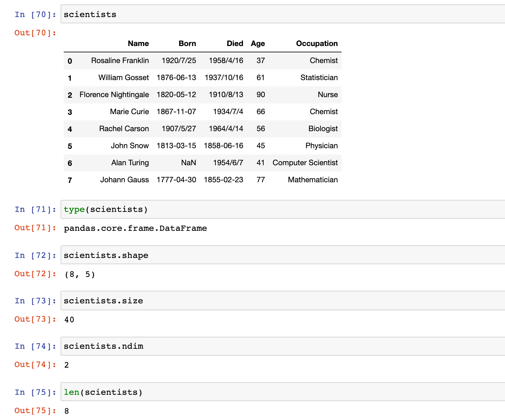
Task: Click the age value 90
Action: (261, 95)
